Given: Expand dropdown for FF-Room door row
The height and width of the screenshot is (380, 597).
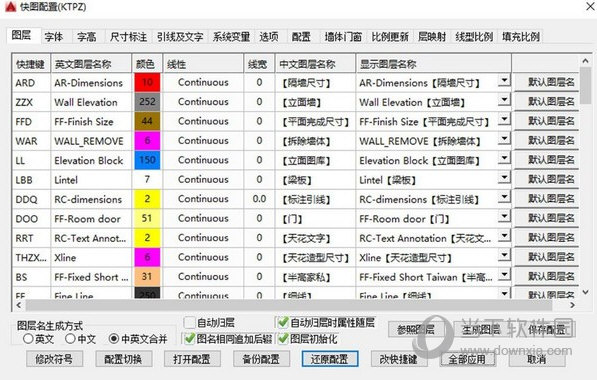Looking at the screenshot, I should point(504,217).
